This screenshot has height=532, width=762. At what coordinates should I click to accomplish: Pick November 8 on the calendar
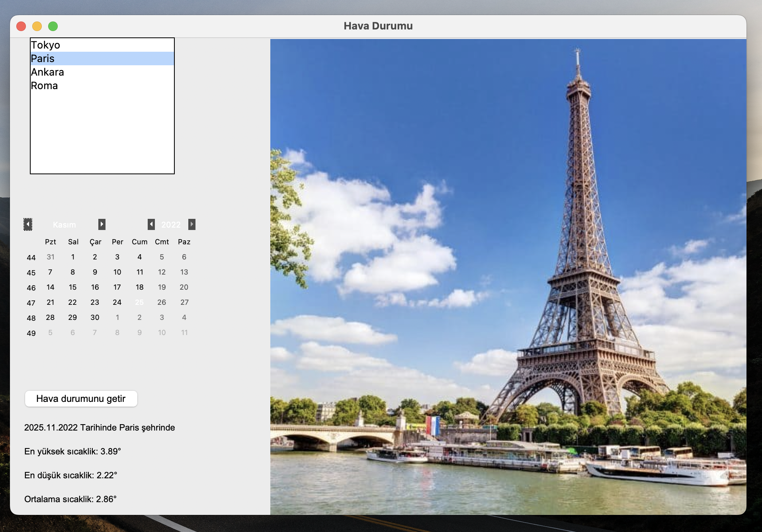point(73,272)
